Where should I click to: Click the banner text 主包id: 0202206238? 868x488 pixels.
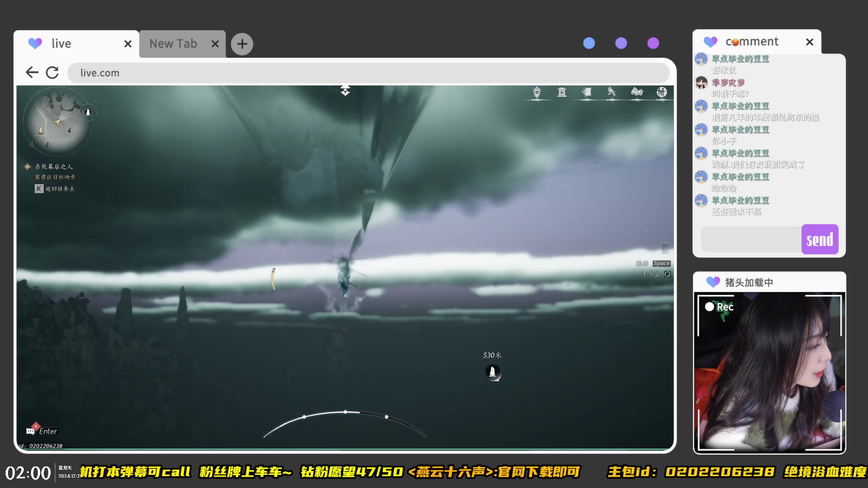[x=691, y=472]
